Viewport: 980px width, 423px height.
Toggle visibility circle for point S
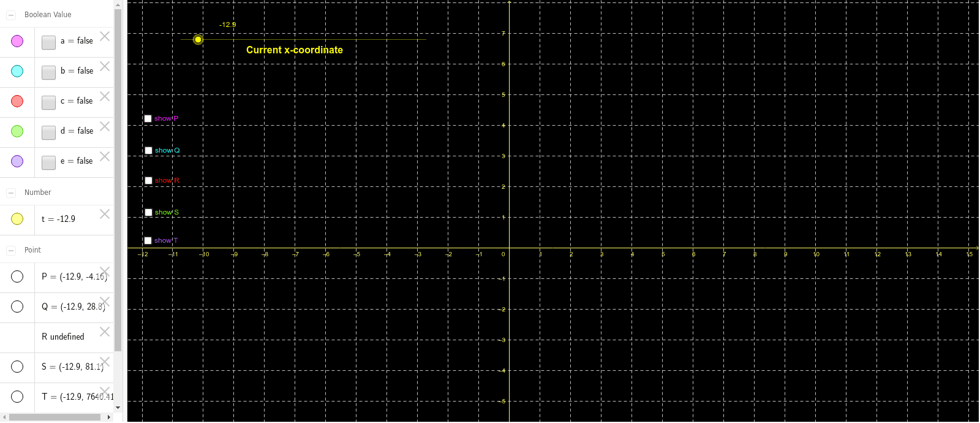pyautogui.click(x=17, y=367)
